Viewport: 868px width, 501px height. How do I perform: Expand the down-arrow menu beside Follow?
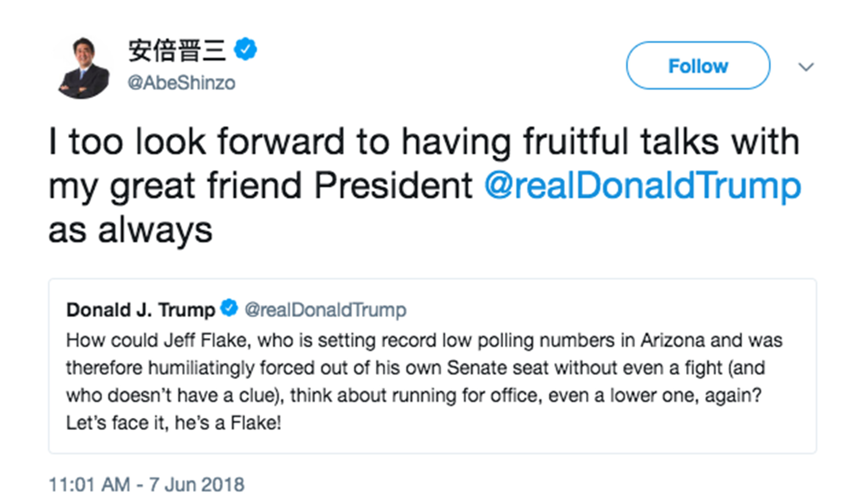pos(807,66)
